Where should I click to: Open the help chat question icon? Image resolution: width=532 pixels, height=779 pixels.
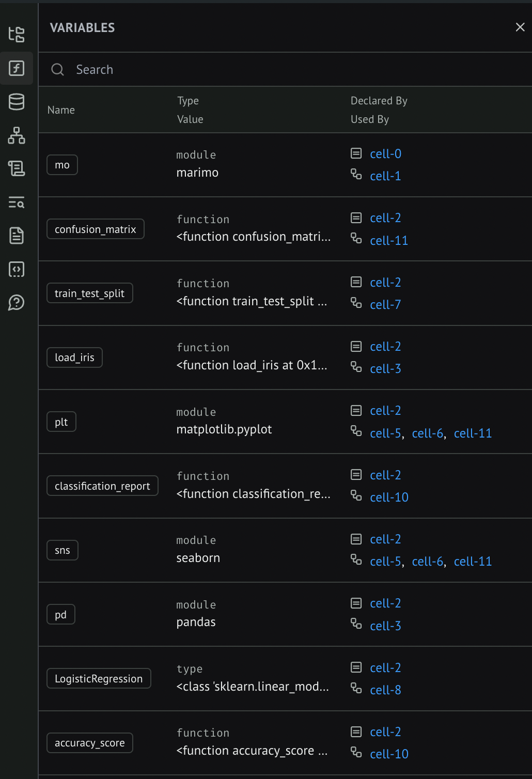(17, 303)
